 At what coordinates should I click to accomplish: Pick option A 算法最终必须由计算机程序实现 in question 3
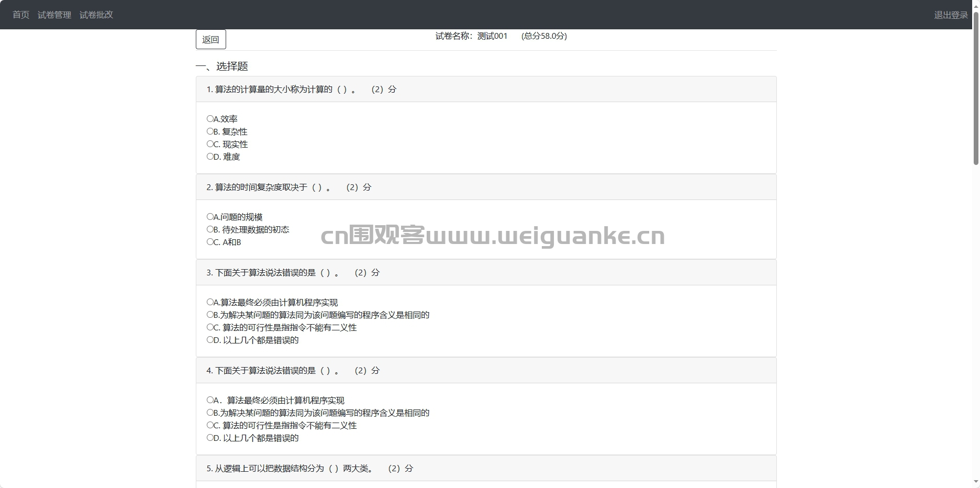click(210, 302)
